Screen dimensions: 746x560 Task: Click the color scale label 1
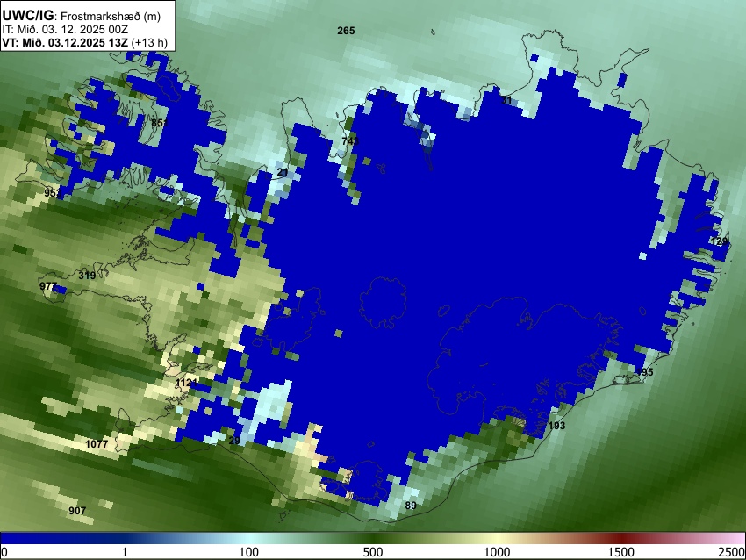(x=125, y=552)
